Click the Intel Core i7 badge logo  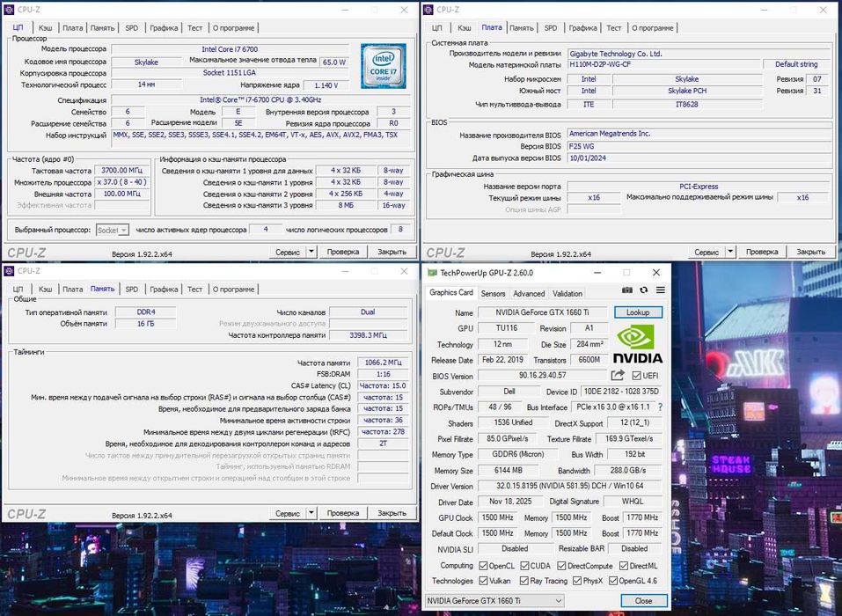383,66
